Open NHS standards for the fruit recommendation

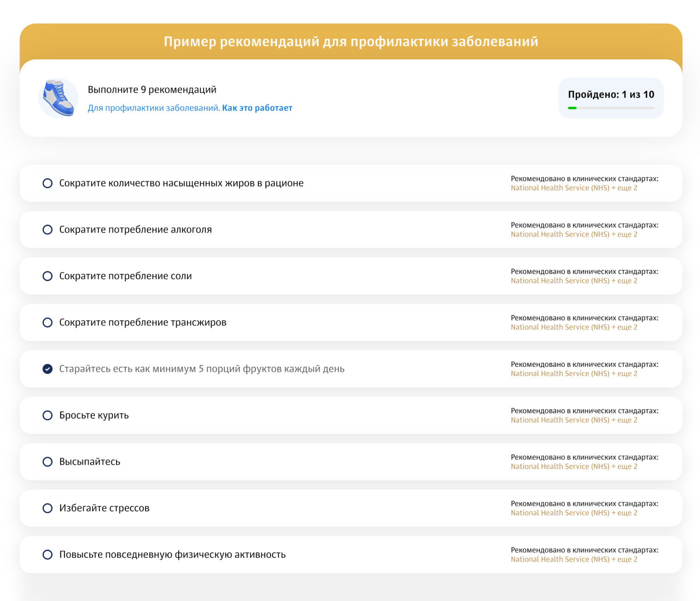(574, 373)
